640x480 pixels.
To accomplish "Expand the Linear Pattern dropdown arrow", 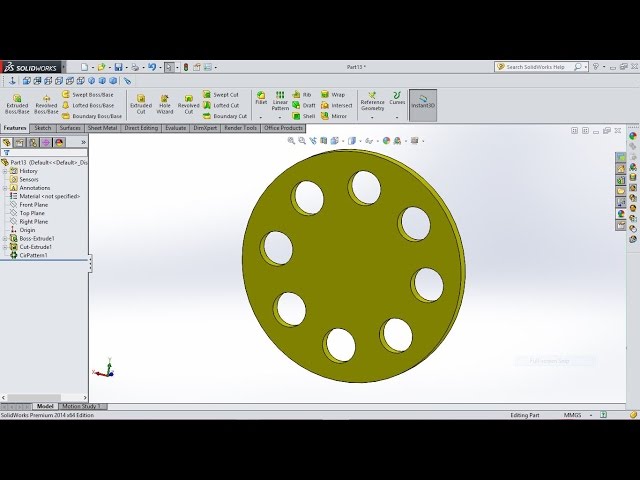I will [x=280, y=118].
